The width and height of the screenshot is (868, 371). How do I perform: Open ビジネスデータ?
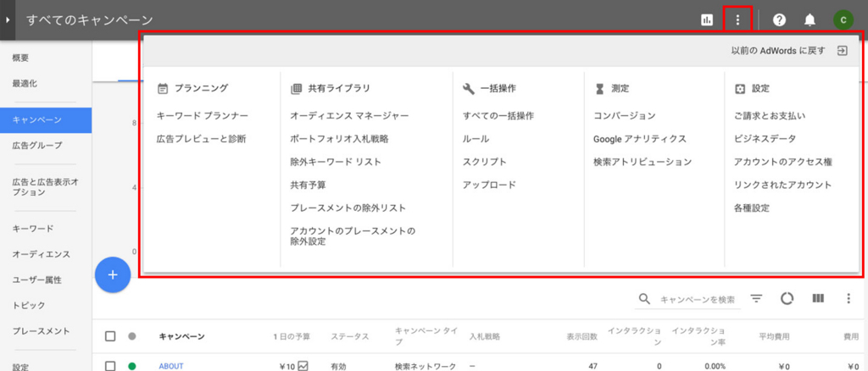point(765,139)
